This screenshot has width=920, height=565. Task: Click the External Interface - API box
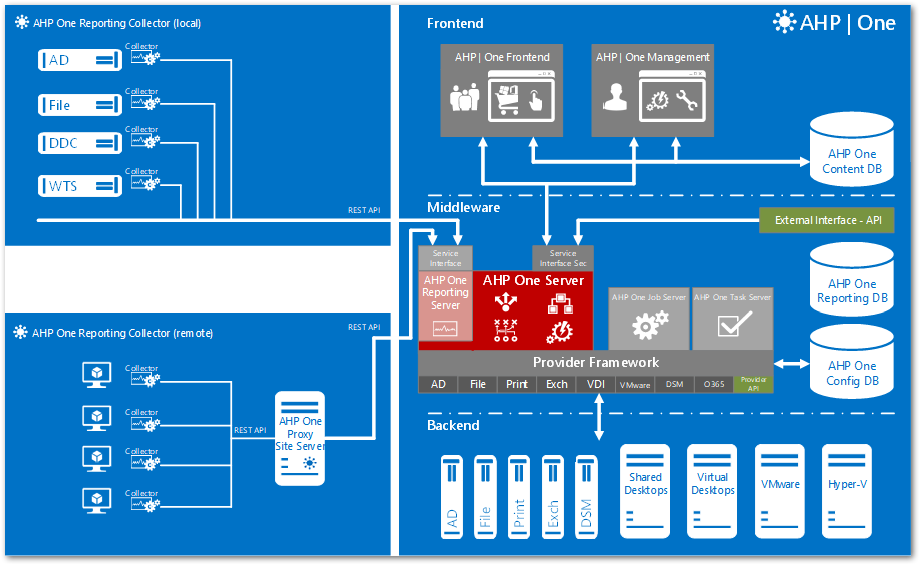[x=827, y=220]
